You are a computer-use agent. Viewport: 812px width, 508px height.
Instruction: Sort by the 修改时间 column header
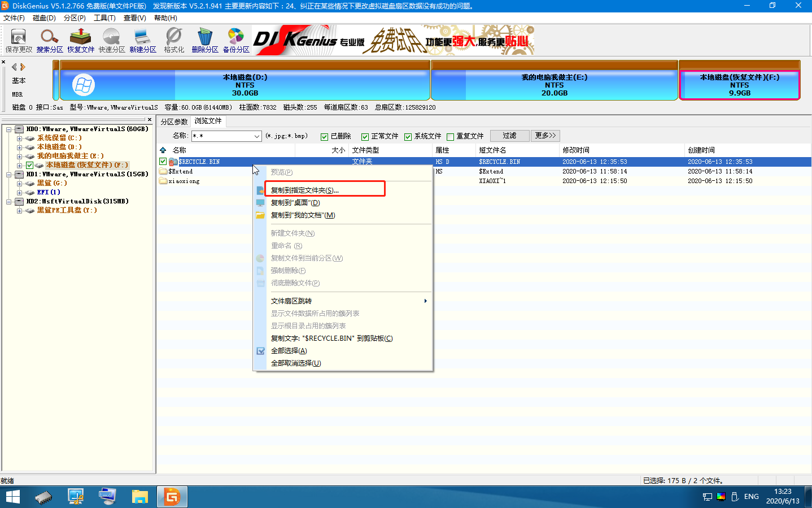pos(621,150)
